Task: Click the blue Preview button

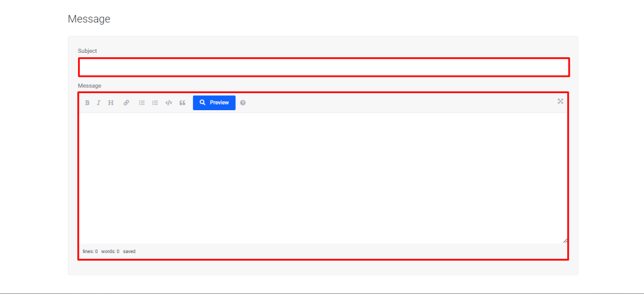Action: [214, 103]
